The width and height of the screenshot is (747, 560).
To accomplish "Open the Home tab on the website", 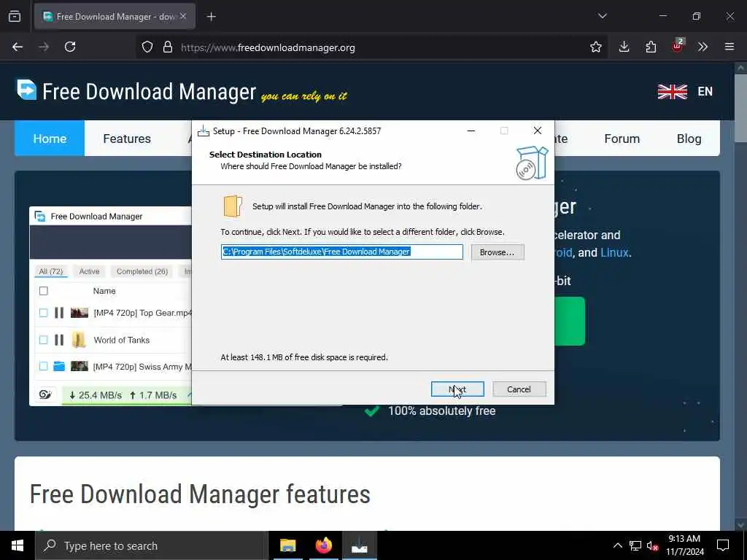I will [50, 139].
